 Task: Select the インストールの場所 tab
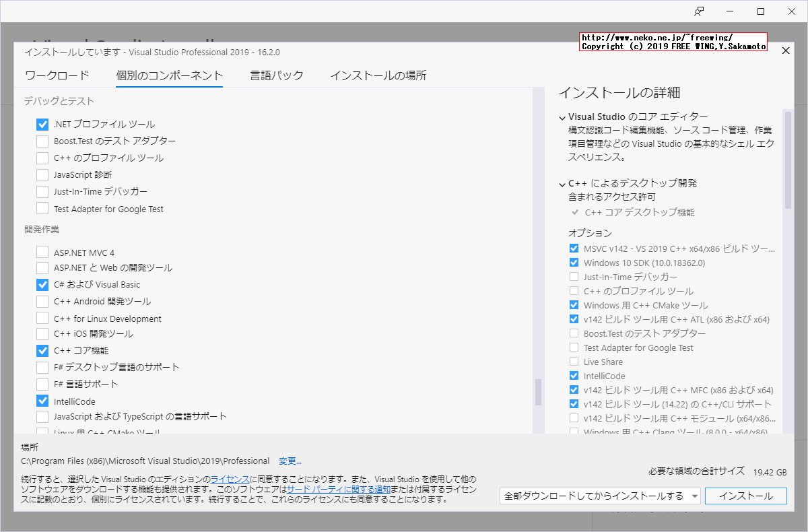tap(378, 75)
